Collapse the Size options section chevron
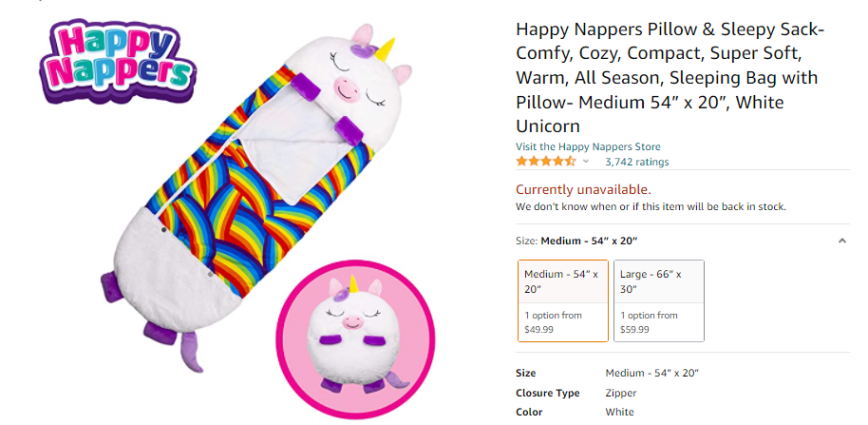The height and width of the screenshot is (425, 868). click(x=841, y=241)
